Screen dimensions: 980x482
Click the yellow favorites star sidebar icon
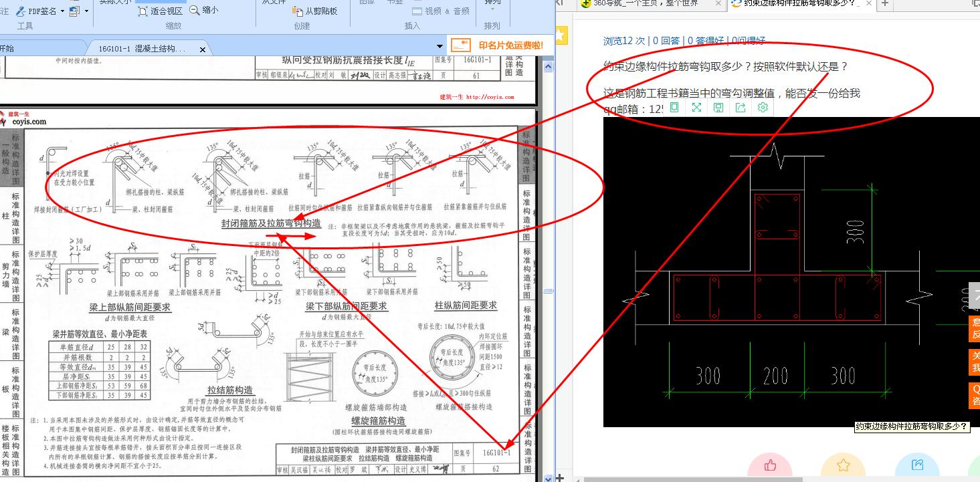click(561, 35)
